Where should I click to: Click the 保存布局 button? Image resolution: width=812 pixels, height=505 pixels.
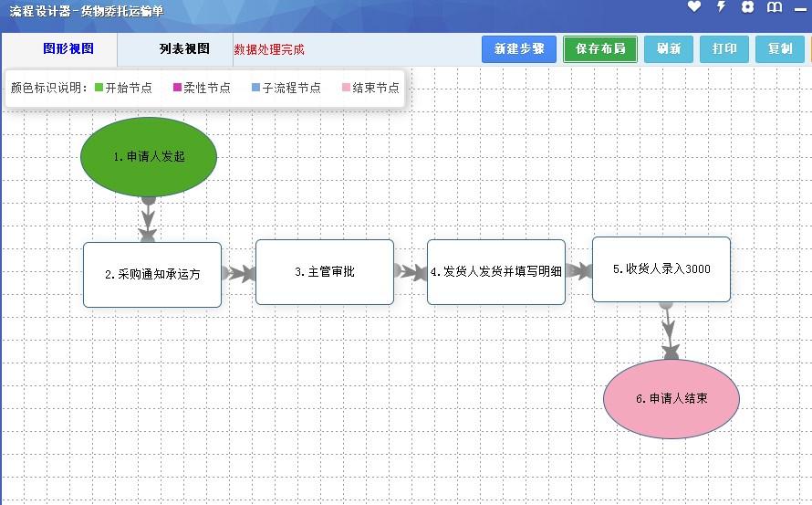pos(600,49)
